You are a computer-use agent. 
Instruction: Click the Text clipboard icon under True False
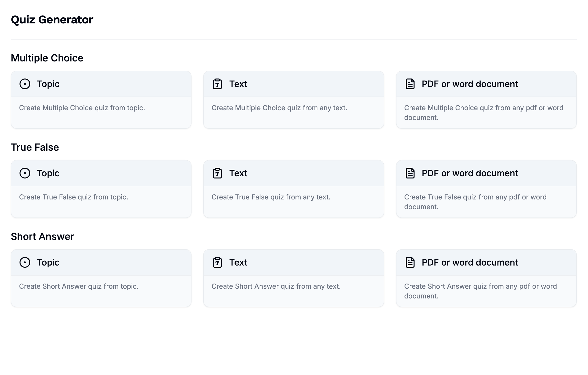pyautogui.click(x=217, y=173)
